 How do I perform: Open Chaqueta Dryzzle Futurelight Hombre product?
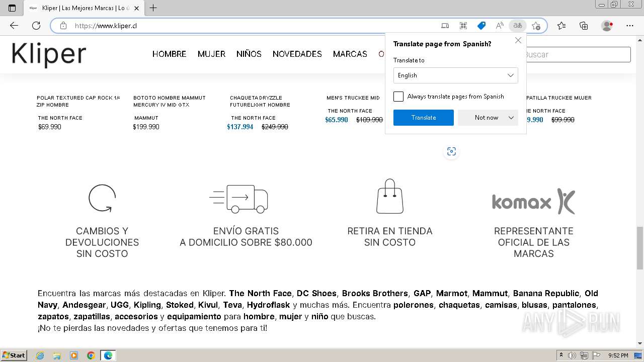pyautogui.click(x=260, y=101)
